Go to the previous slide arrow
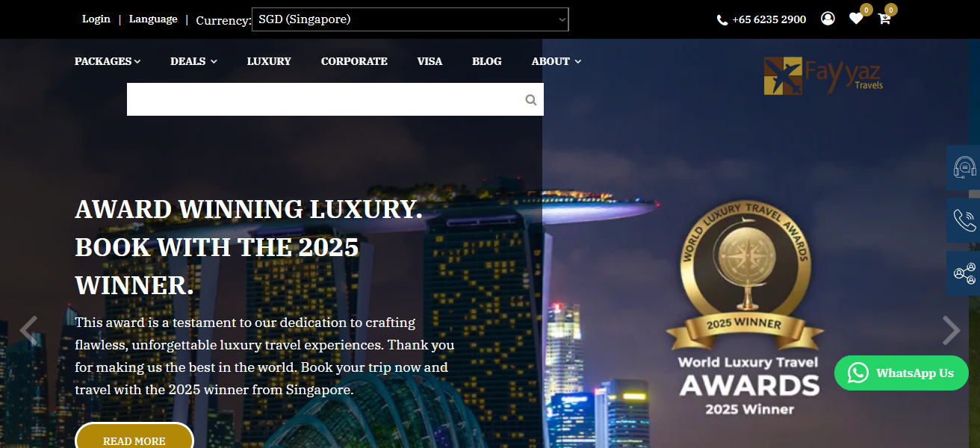The image size is (980, 448). pyautogui.click(x=28, y=330)
